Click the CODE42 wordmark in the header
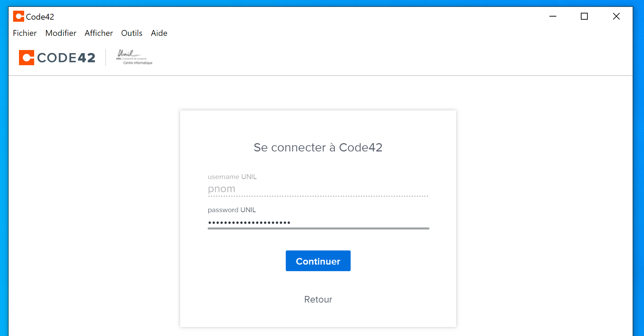 tap(66, 58)
